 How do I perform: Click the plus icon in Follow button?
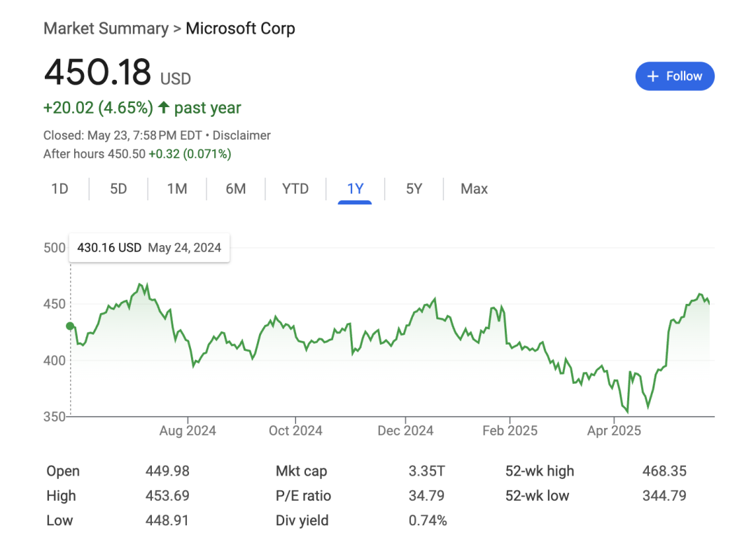pos(653,76)
